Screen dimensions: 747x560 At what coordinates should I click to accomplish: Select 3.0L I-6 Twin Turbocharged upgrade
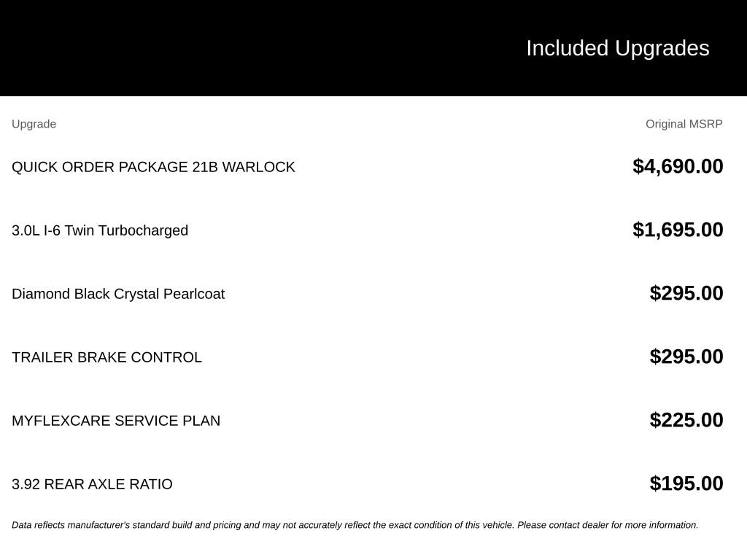[100, 230]
